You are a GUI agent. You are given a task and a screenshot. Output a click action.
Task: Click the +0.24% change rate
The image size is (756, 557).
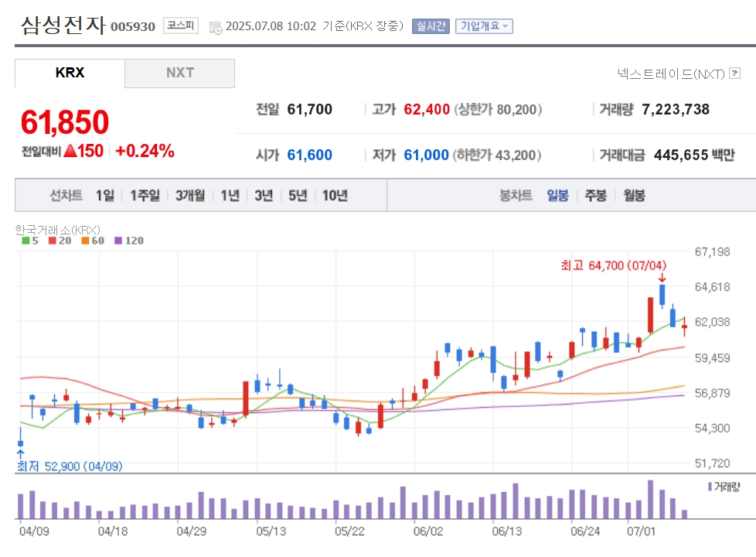(145, 151)
